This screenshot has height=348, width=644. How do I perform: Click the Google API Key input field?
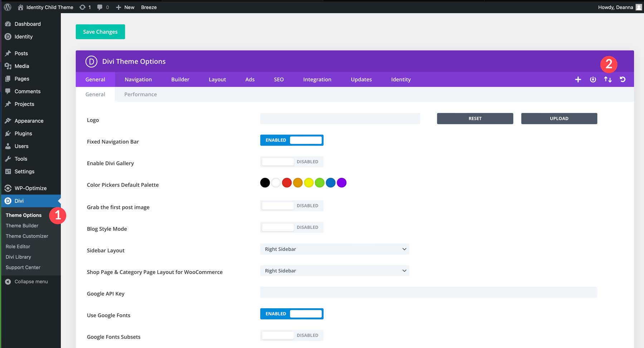pos(429,292)
